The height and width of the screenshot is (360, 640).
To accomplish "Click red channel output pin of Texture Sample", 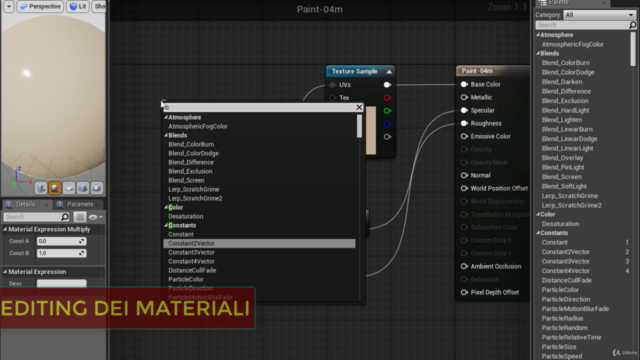I will (x=387, y=98).
